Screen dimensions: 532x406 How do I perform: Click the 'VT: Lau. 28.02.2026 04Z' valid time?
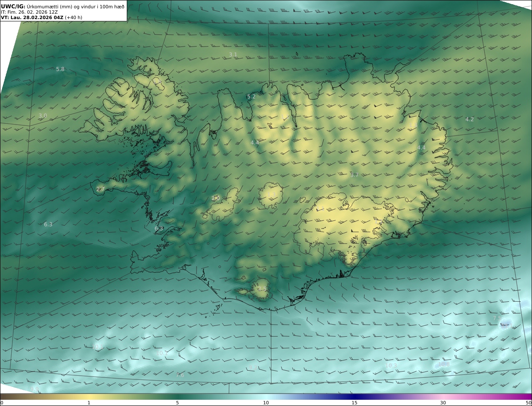click(32, 17)
